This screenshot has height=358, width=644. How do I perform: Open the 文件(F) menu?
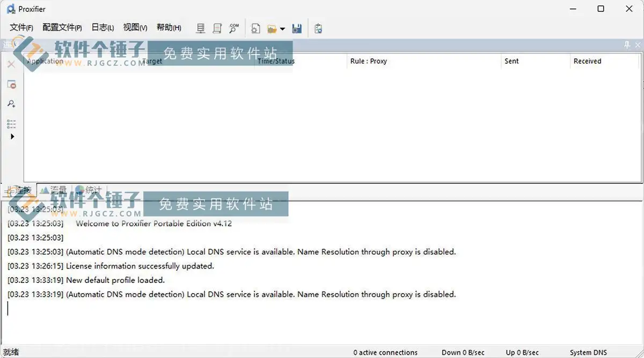21,28
